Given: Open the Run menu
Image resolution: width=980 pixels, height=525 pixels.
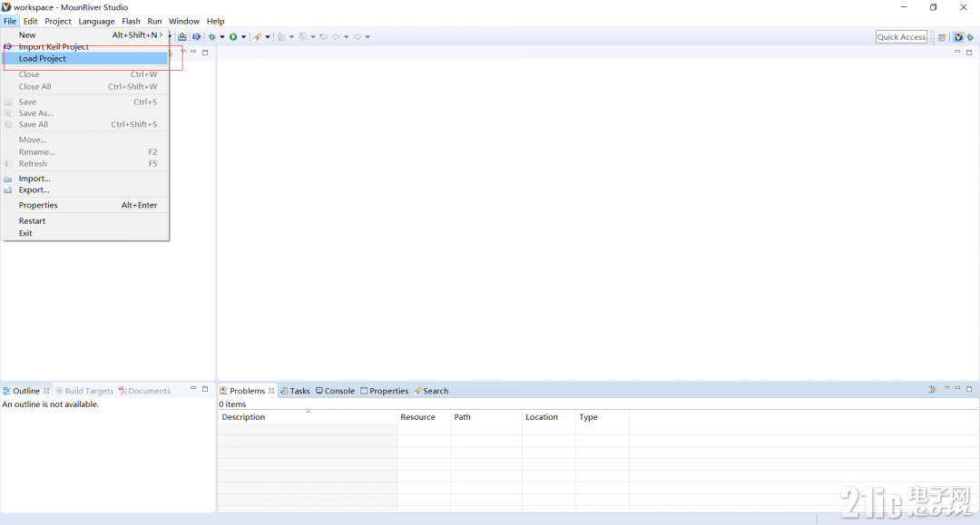Looking at the screenshot, I should point(154,21).
